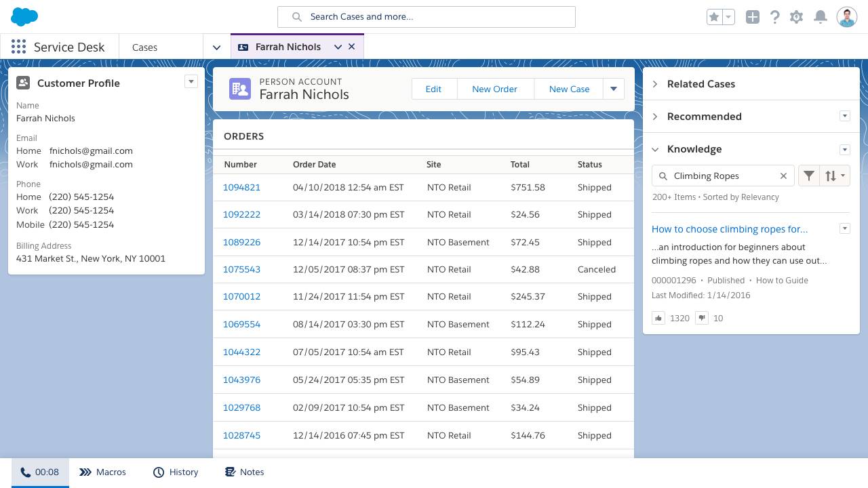Click the Person Account record icon
The height and width of the screenshot is (488, 868).
pos(240,89)
